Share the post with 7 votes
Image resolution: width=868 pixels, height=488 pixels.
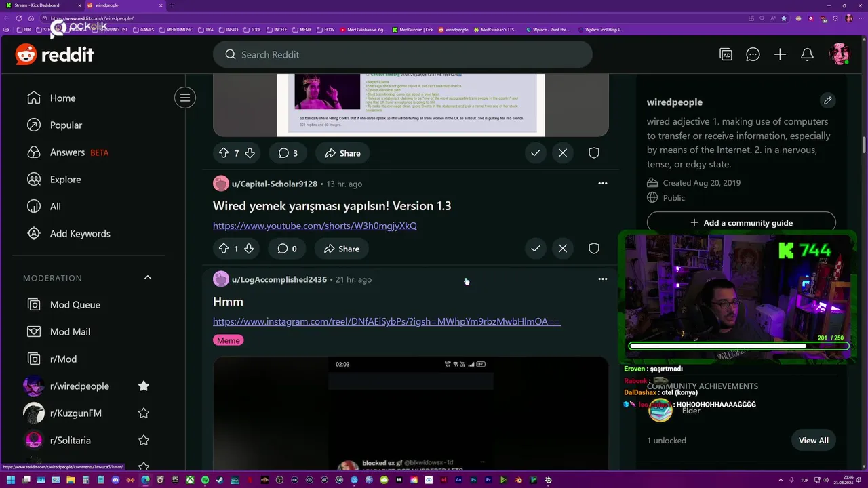point(342,153)
